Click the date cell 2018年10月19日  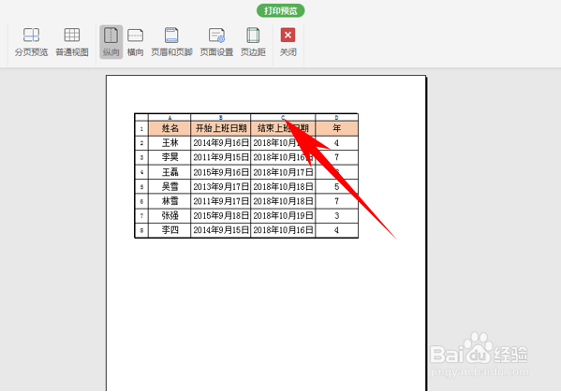[283, 215]
